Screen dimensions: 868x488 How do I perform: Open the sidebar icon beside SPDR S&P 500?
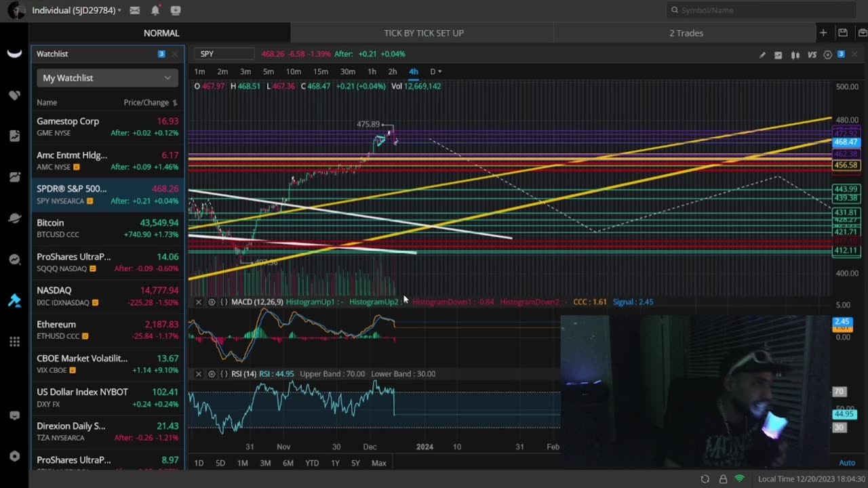[14, 177]
